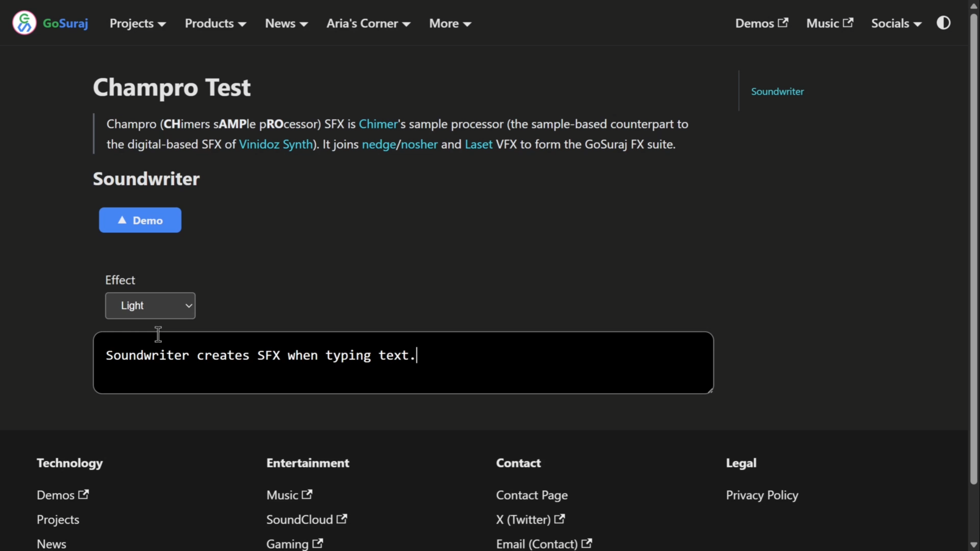Image resolution: width=980 pixels, height=551 pixels.
Task: Expand the Socials dropdown
Action: (896, 23)
